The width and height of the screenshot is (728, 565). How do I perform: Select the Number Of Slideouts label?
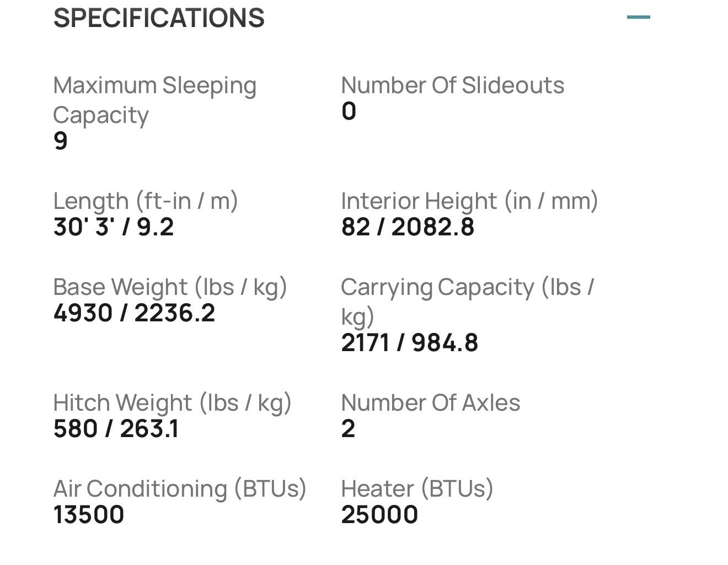[452, 85]
